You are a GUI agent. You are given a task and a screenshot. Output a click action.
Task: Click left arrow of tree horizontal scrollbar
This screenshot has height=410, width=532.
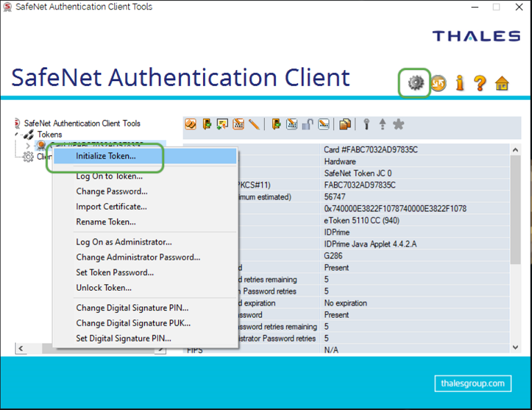tap(21, 348)
